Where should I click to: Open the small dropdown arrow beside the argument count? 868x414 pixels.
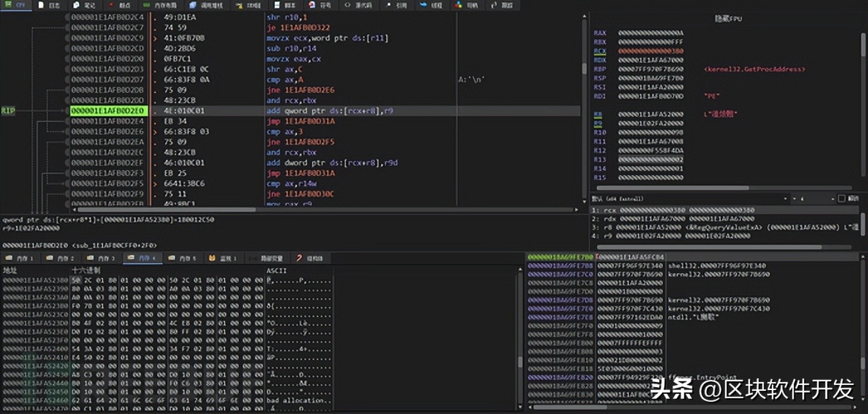click(x=794, y=199)
